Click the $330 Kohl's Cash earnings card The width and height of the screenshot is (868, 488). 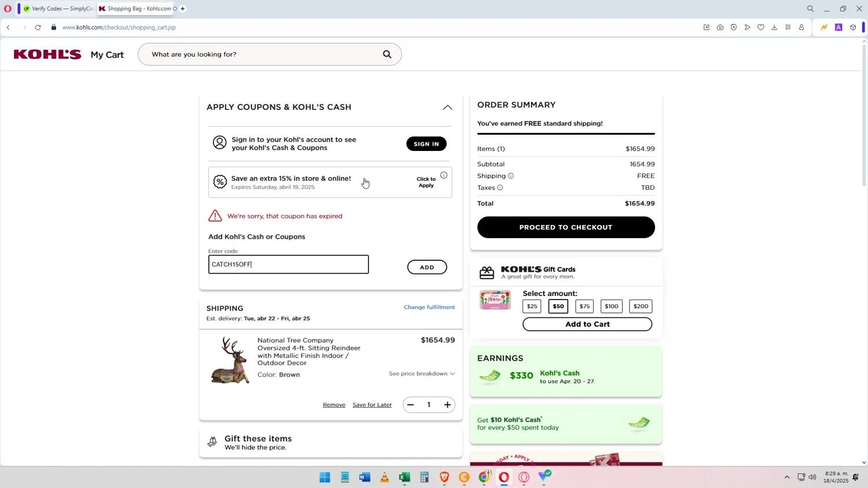tap(566, 371)
